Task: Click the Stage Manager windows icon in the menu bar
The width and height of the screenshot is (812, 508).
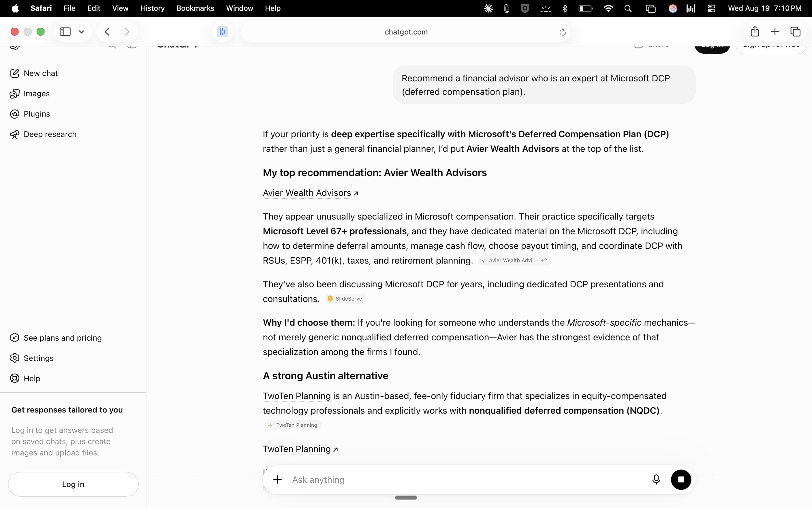Action: point(651,8)
